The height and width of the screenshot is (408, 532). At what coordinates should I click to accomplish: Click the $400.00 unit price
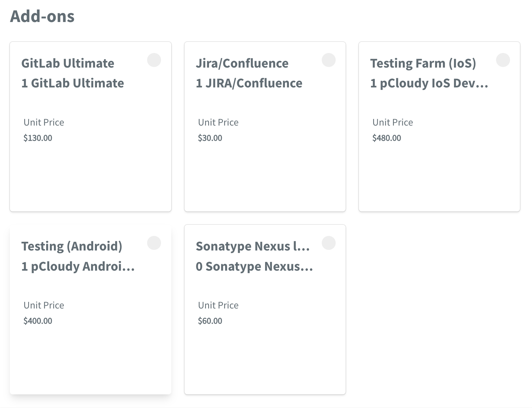(x=38, y=321)
